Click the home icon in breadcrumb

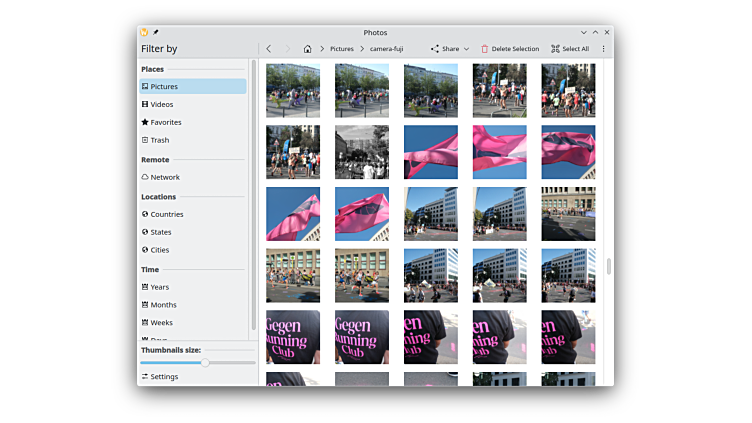click(307, 49)
